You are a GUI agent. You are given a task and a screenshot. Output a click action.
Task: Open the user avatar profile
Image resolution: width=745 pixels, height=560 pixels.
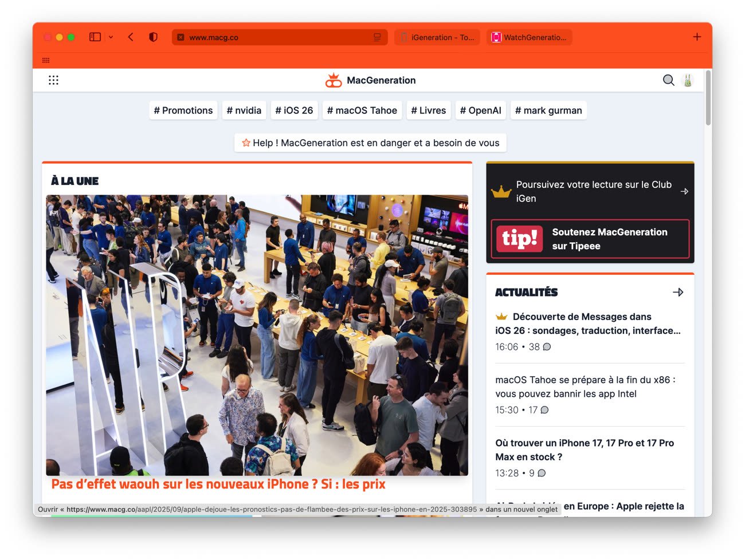tap(688, 80)
